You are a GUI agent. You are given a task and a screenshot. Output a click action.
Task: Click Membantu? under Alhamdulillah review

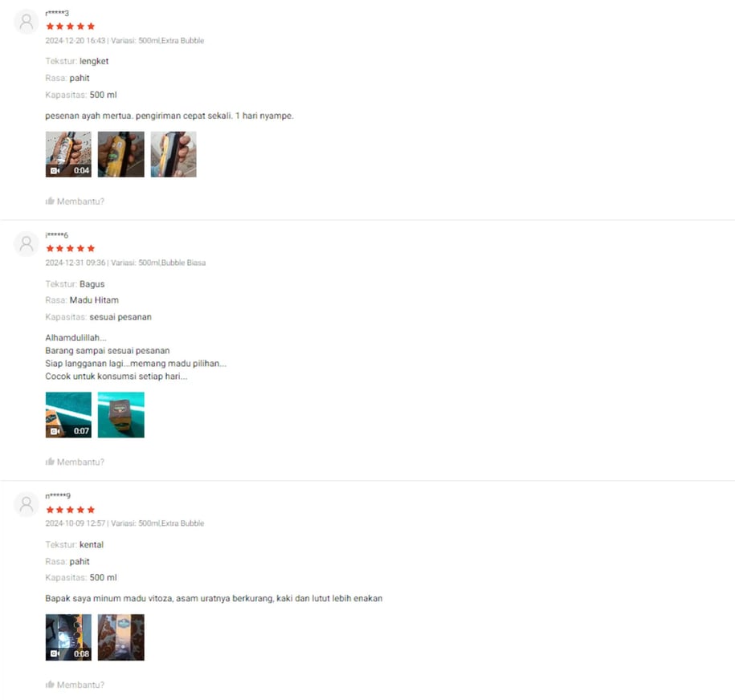(80, 462)
